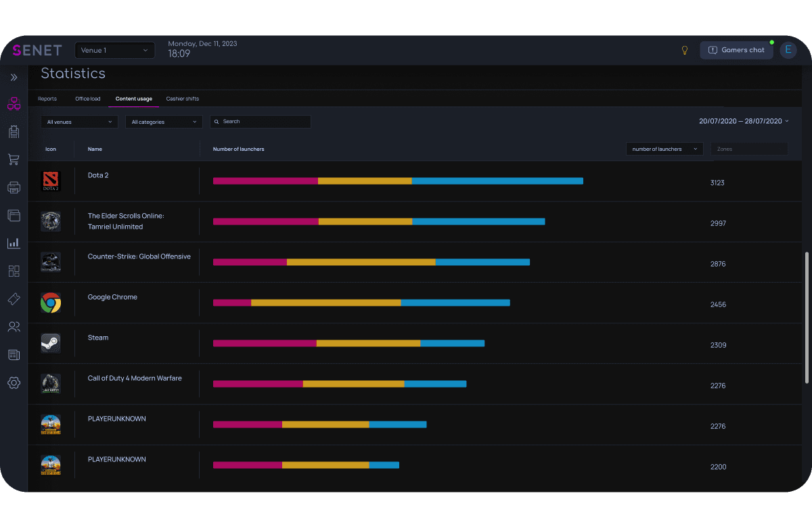Click the Search input field
The width and height of the screenshot is (812, 529).
261,122
